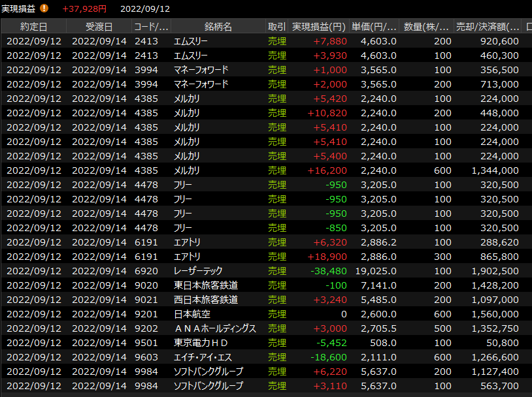Click the 取引 column header
The width and height of the screenshot is (532, 397).
tap(276, 26)
